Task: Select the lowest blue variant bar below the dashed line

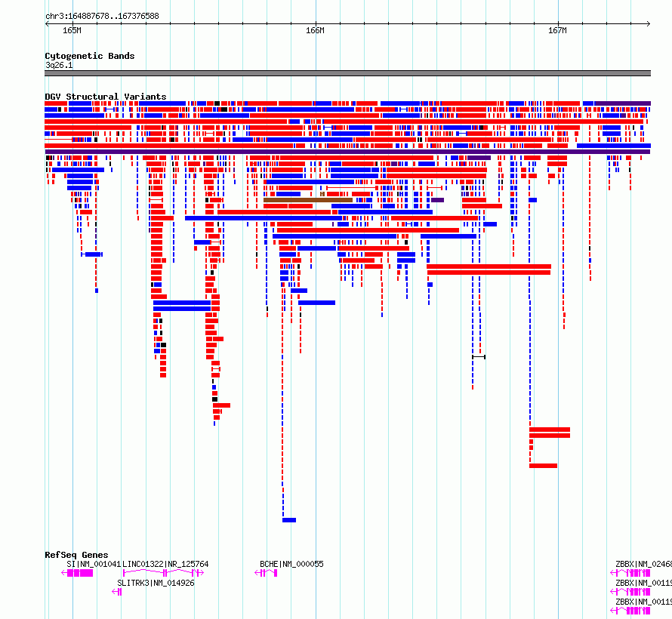Action: pos(289,520)
